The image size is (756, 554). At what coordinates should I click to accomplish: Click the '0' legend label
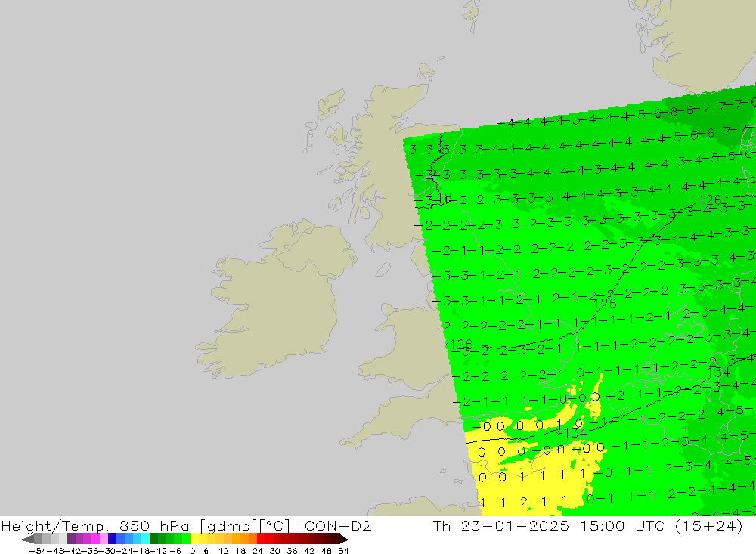point(192,551)
